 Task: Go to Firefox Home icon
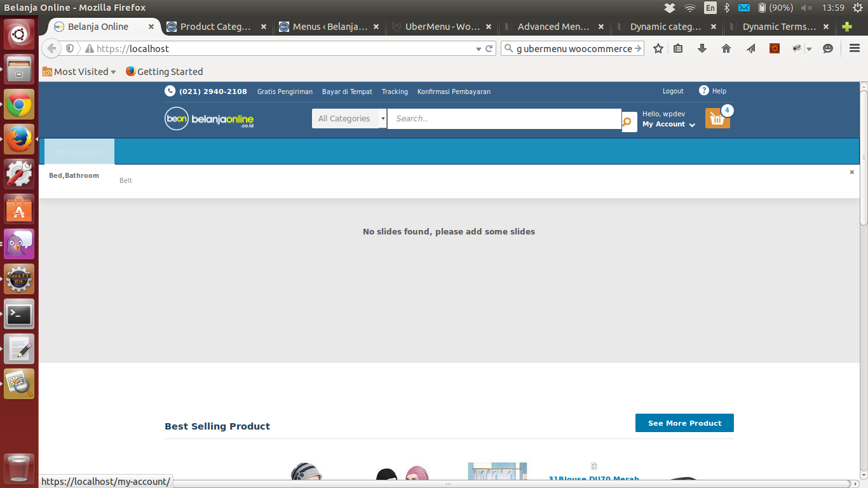click(726, 48)
